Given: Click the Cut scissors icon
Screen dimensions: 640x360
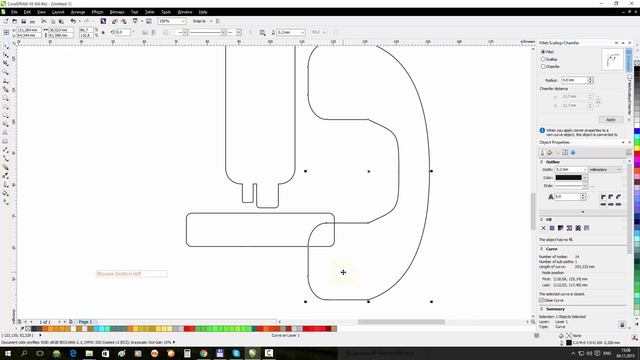Looking at the screenshot, I should [44, 21].
